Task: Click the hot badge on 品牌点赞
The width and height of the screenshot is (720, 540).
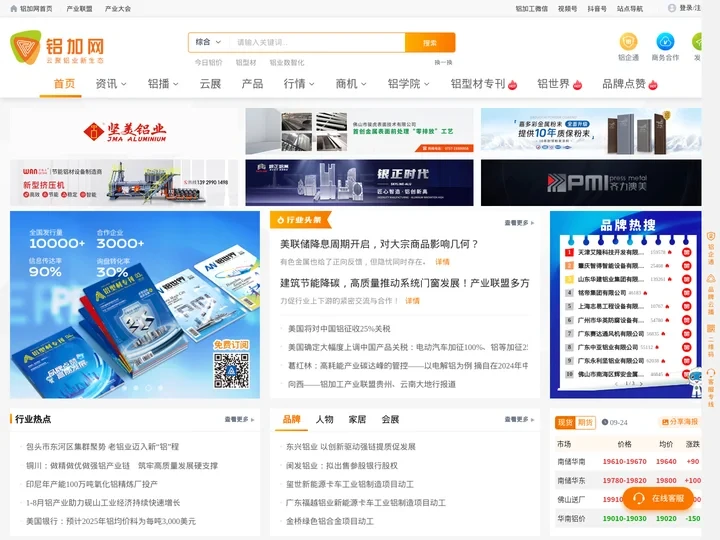Action: tap(652, 85)
